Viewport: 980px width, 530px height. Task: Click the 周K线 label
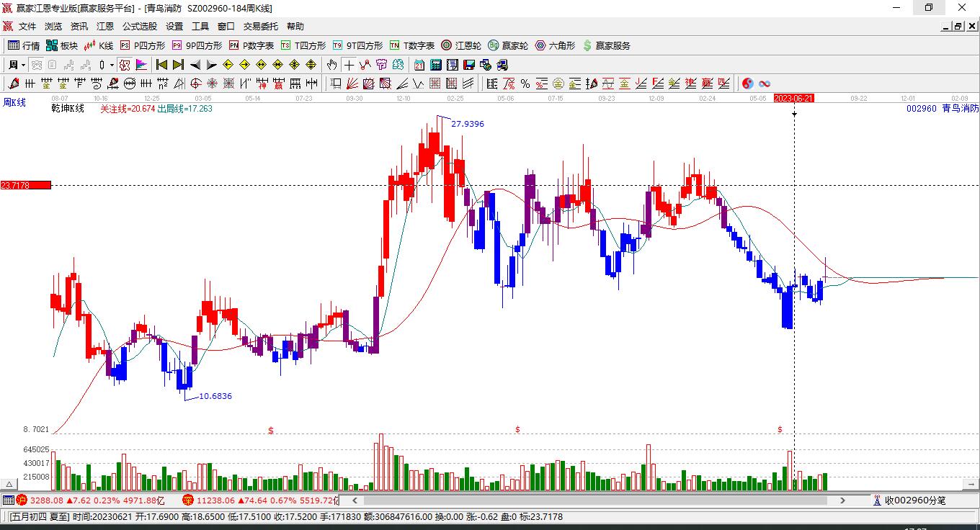tap(14, 102)
